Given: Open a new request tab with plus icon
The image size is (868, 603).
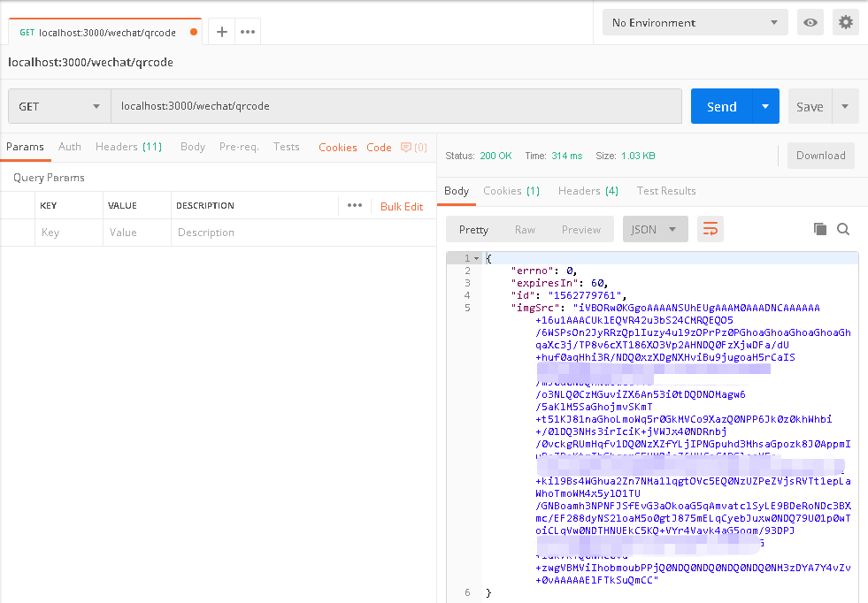Looking at the screenshot, I should point(221,32).
